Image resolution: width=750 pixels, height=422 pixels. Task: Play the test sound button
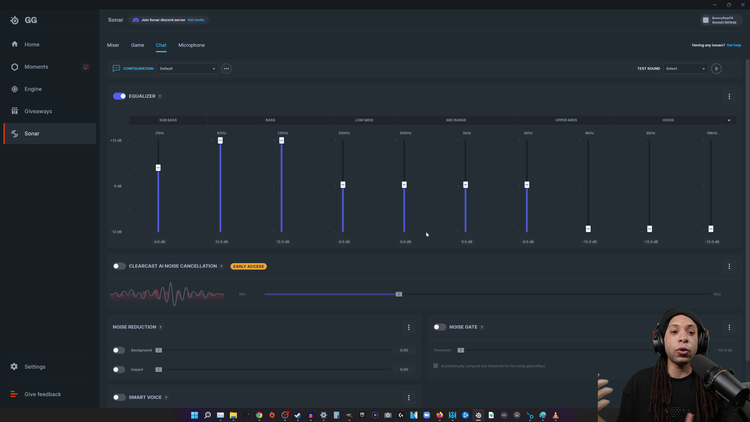click(x=716, y=68)
